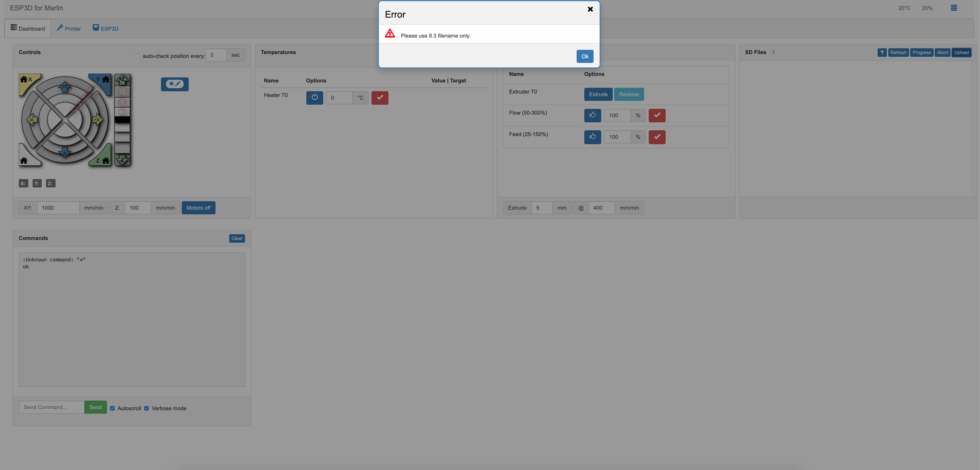Click the thumbs-up icon beside Flow
Screen dimensions: 980x470
tap(592, 116)
